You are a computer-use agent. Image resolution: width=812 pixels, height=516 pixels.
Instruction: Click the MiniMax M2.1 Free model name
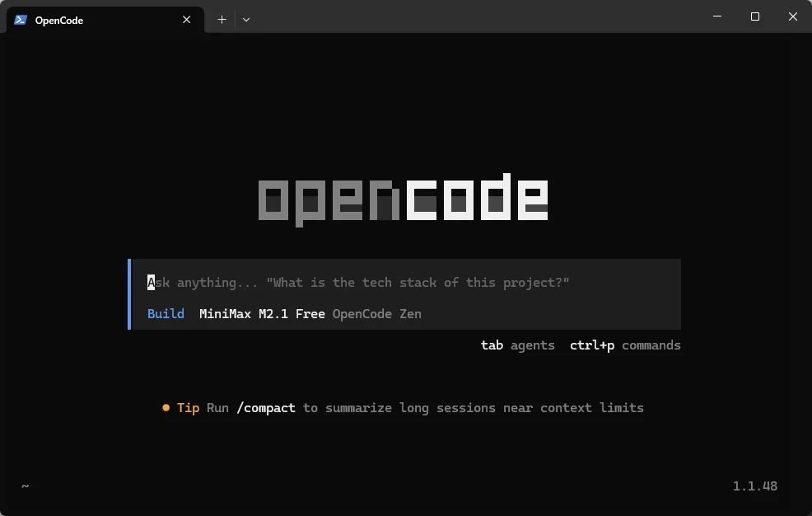[x=262, y=314]
